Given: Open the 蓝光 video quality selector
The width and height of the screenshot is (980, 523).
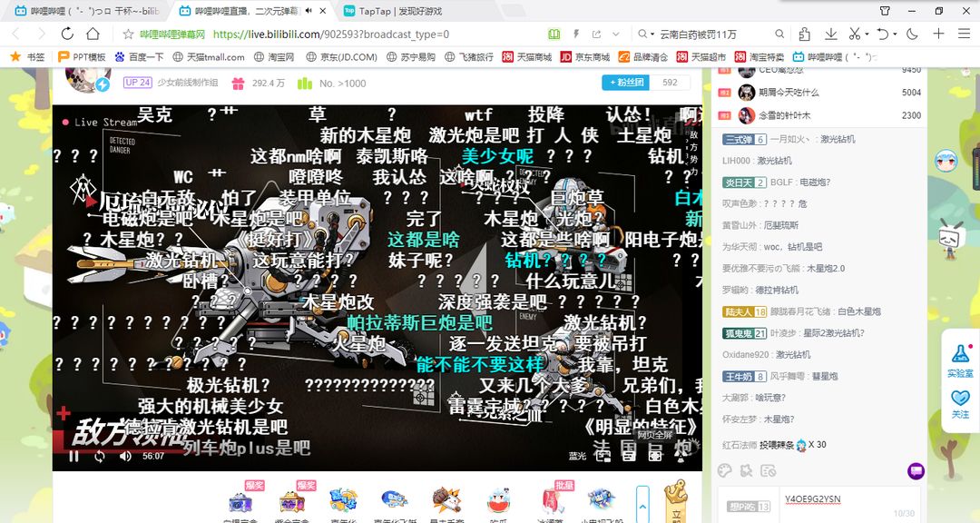Looking at the screenshot, I should (577, 456).
